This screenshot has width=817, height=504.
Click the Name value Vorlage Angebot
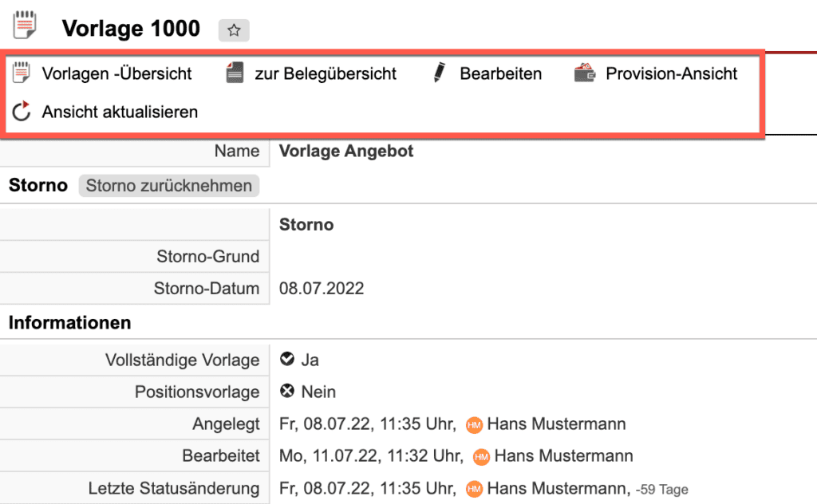pos(346,151)
